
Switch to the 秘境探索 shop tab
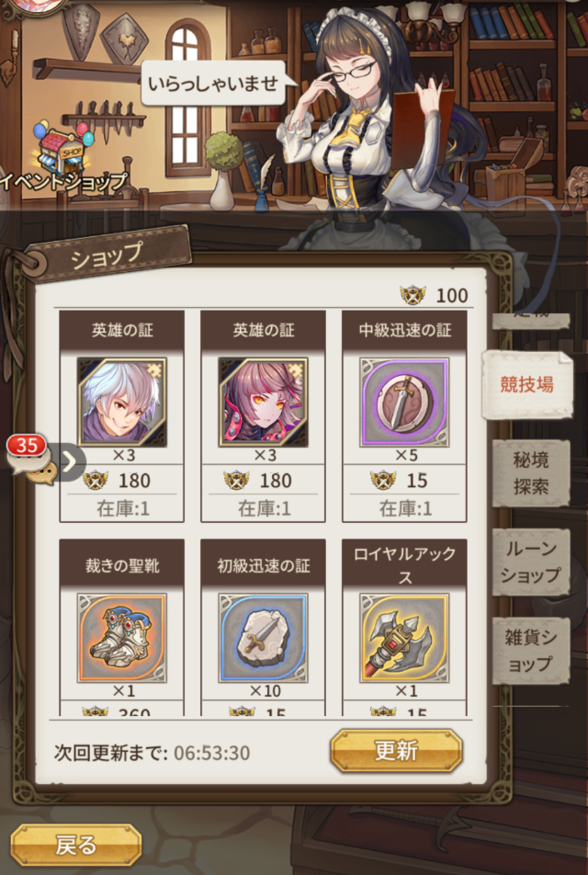coord(530,473)
